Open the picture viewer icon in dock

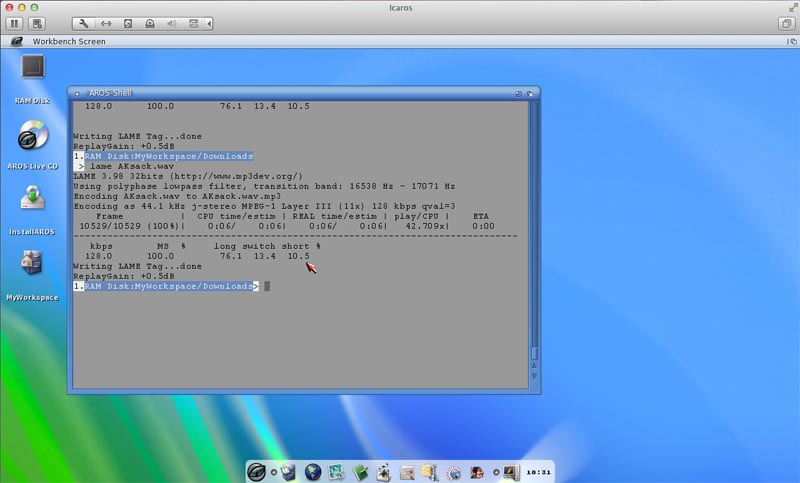click(336, 472)
